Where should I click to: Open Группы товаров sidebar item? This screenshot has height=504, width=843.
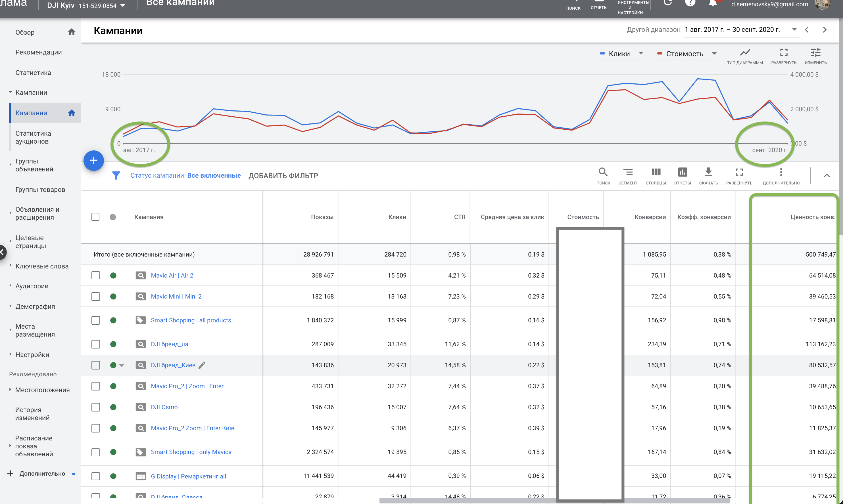(x=40, y=190)
